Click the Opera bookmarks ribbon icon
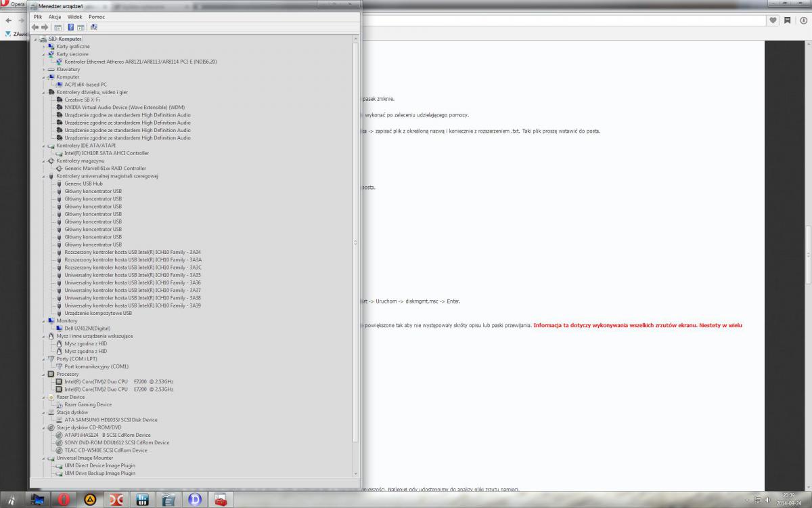Viewport: 812px width, 508px height. pyautogui.click(x=787, y=20)
